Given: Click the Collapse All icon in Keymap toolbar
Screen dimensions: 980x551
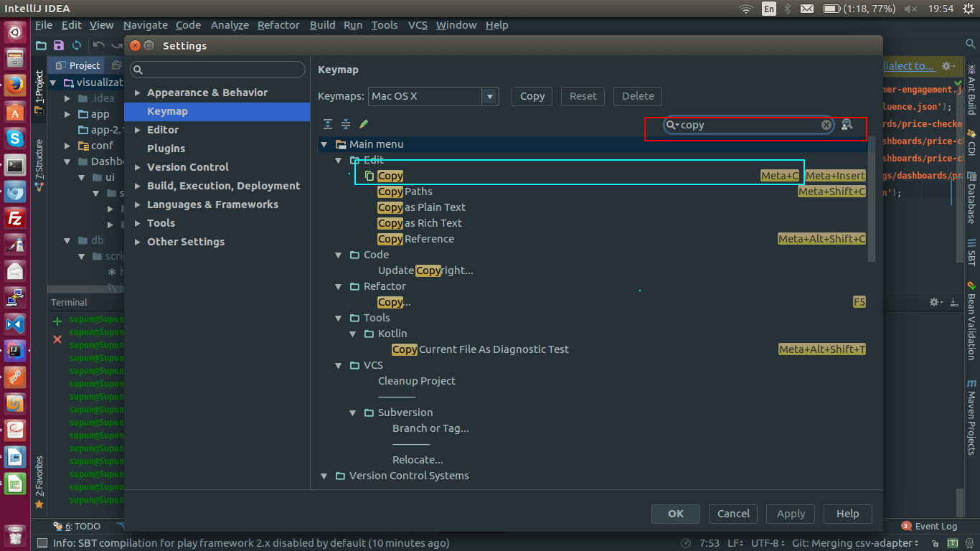Looking at the screenshot, I should click(346, 124).
